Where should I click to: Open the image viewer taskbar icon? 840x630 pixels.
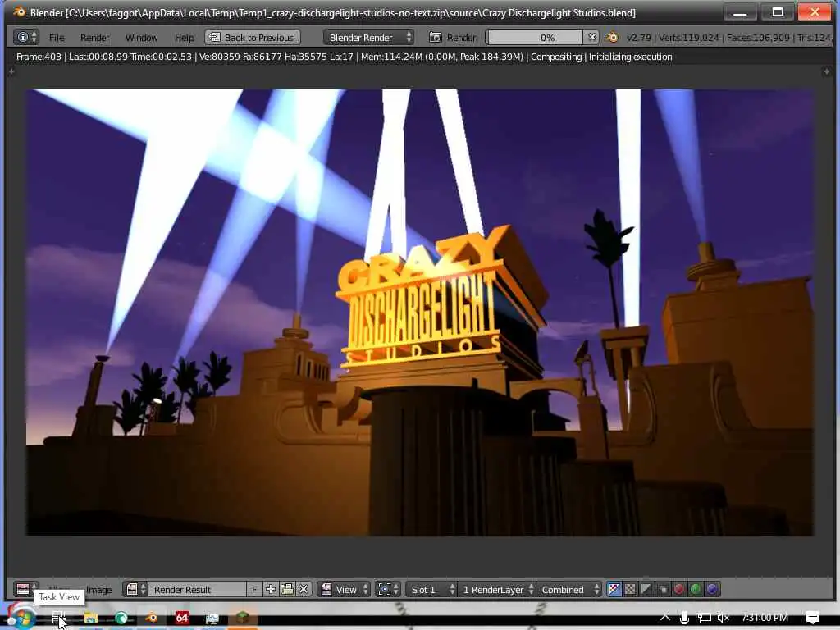pyautogui.click(x=212, y=619)
